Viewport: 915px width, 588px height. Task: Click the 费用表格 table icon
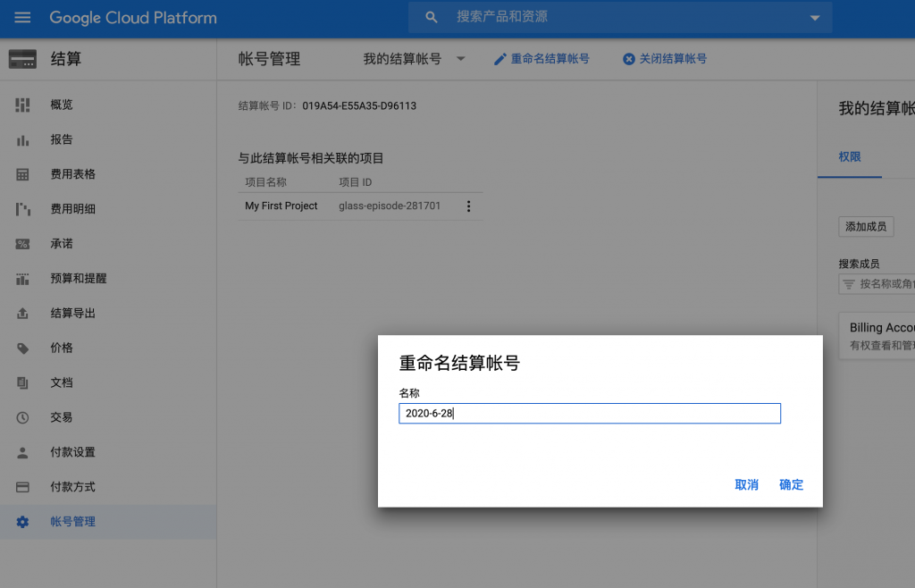22,174
